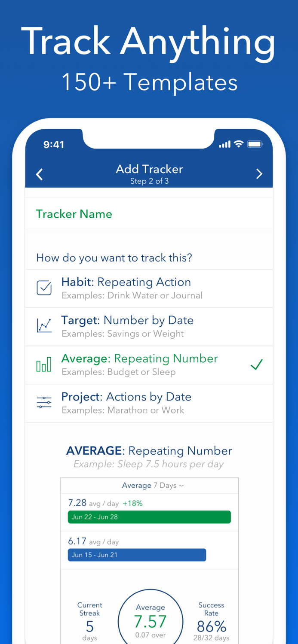Open the Add Tracker header title

point(149,169)
